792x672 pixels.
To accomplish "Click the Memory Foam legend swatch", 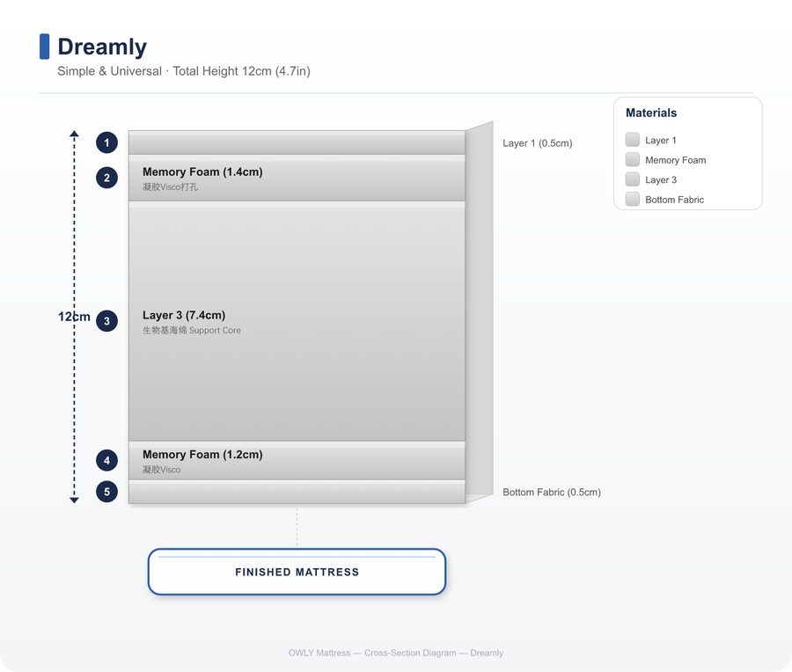I will [633, 159].
